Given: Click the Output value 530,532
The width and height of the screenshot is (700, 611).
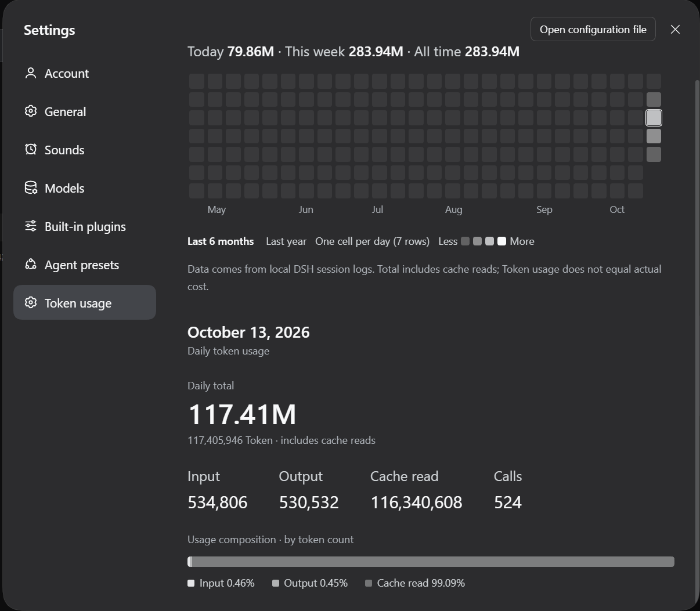Looking at the screenshot, I should [x=309, y=502].
